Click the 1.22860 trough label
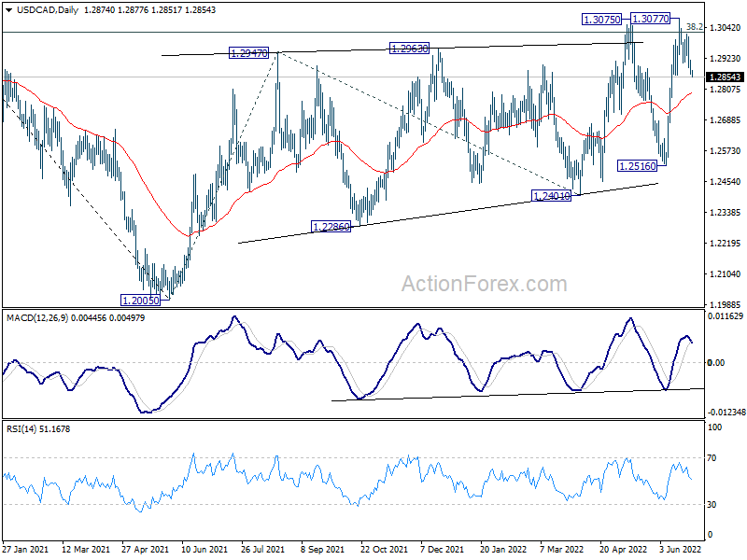Screen dimensions: 747x560 331,227
